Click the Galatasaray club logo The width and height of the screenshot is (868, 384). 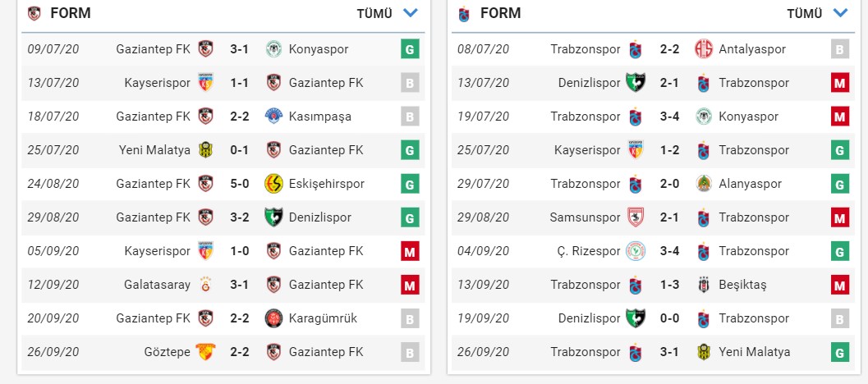(204, 285)
